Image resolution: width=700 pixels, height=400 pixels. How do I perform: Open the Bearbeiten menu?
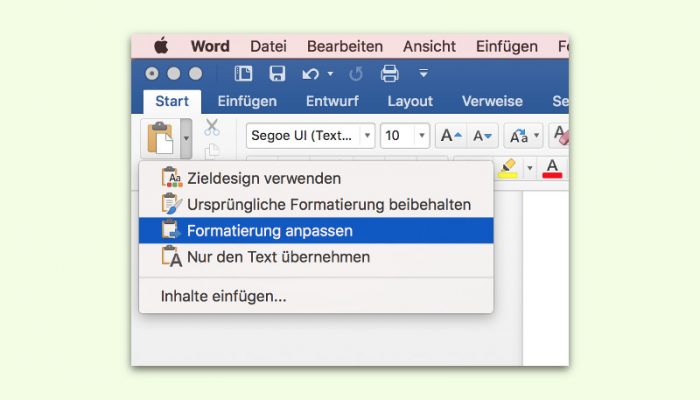click(x=345, y=46)
